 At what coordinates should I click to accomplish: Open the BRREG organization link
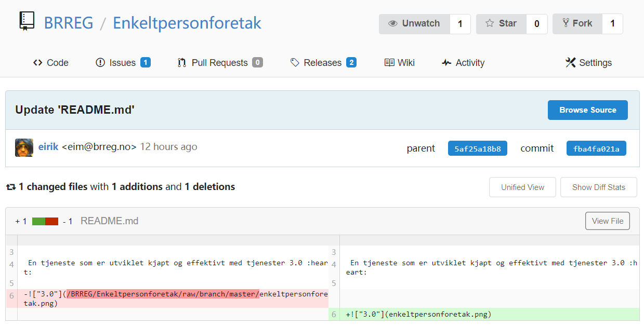(x=69, y=23)
